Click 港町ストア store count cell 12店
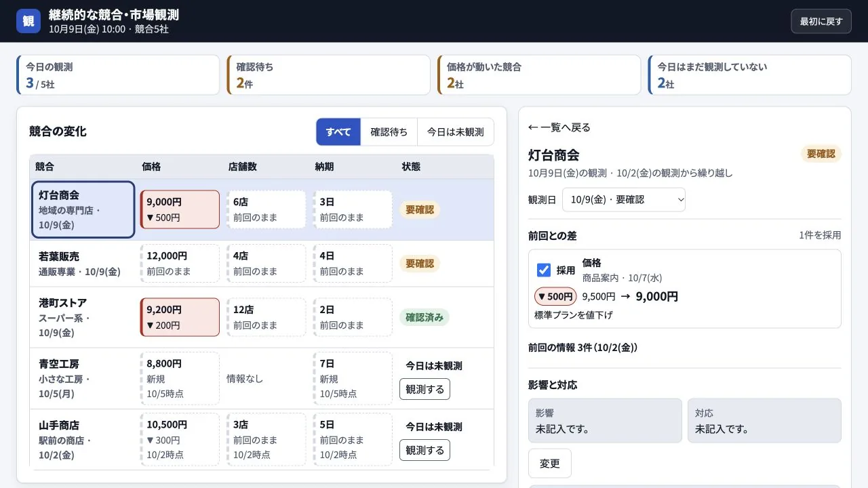The image size is (868, 488). click(x=267, y=317)
